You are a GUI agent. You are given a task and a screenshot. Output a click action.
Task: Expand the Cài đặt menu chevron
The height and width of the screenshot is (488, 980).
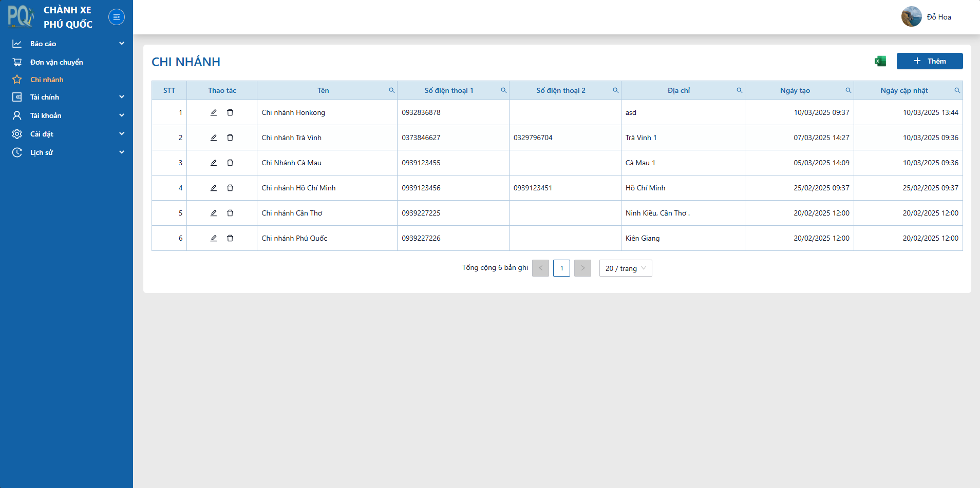coord(122,134)
